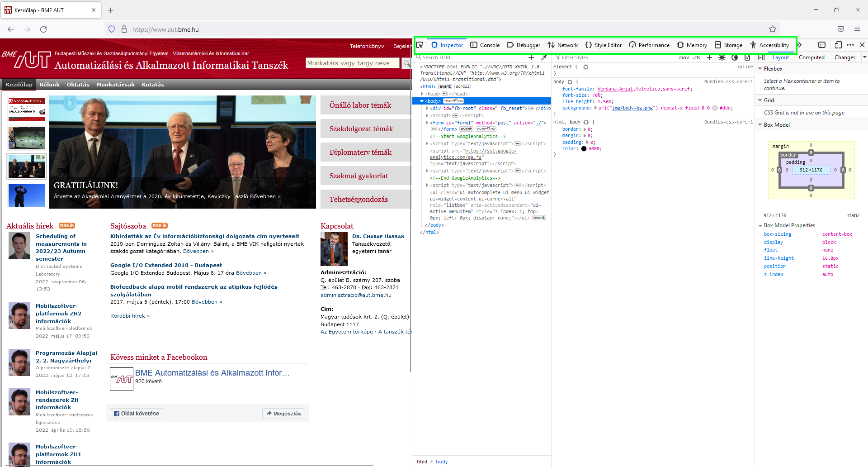Expand the background property value in body rule

[595, 108]
